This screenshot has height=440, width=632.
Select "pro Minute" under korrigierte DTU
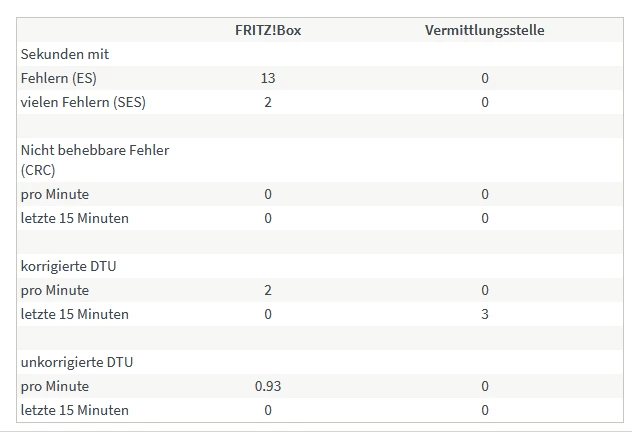(55, 290)
